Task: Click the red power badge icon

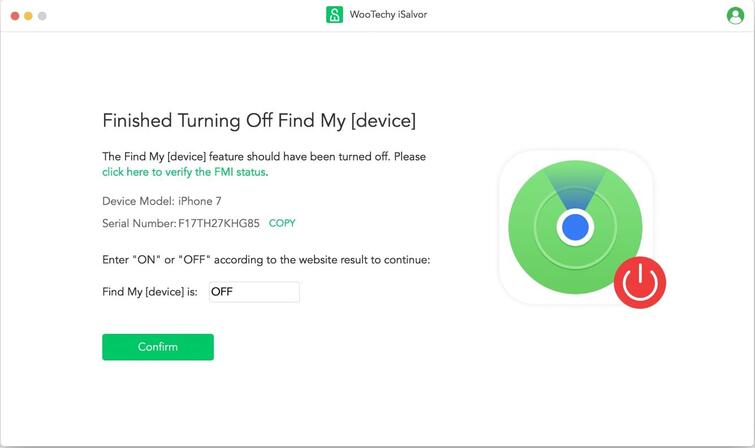Action: click(x=639, y=282)
